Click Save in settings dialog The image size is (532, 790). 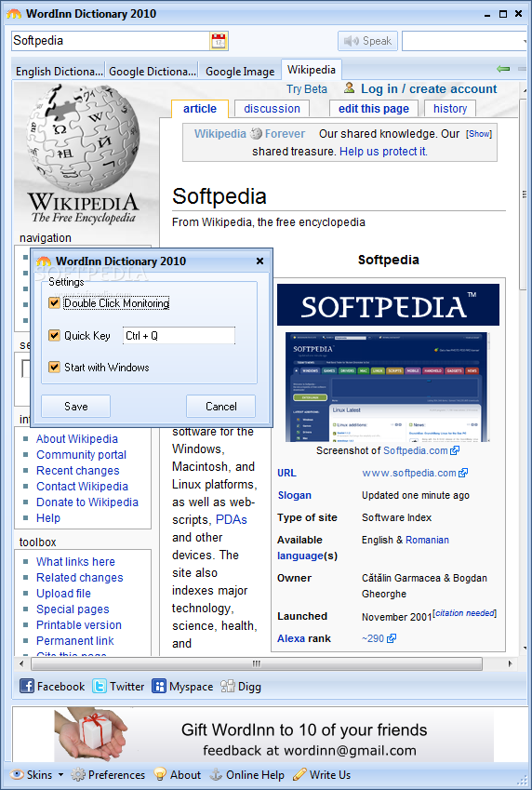click(75, 406)
